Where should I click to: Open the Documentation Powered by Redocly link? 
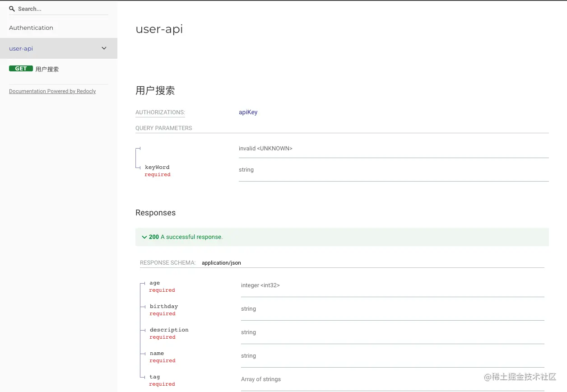[x=52, y=91]
